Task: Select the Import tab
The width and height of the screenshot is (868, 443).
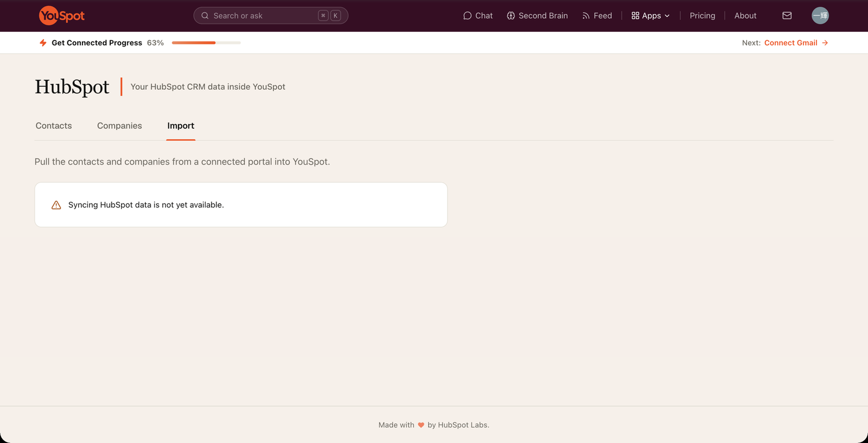Action: point(181,126)
